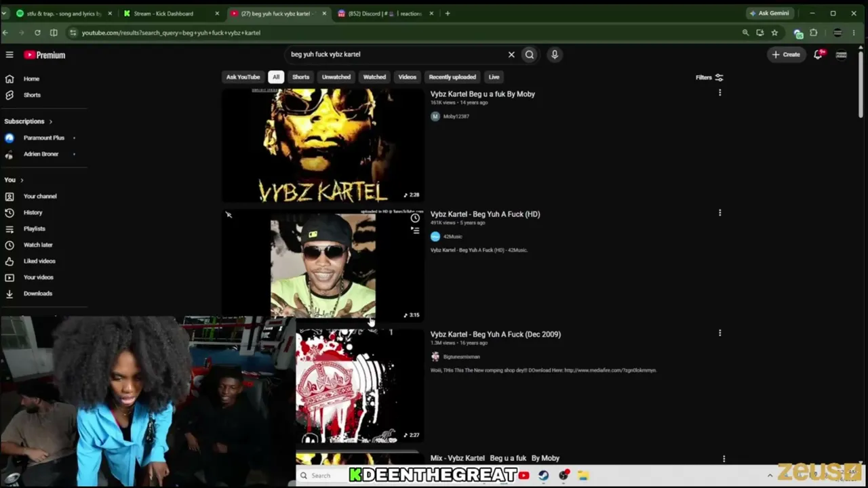The image size is (868, 488).
Task: Switch to the Discord browser tab
Action: (386, 14)
